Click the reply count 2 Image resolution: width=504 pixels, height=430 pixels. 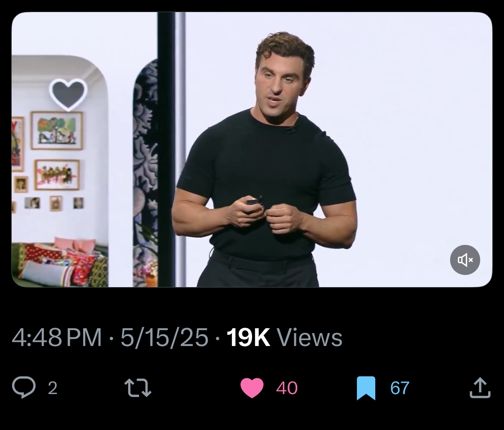click(53, 388)
